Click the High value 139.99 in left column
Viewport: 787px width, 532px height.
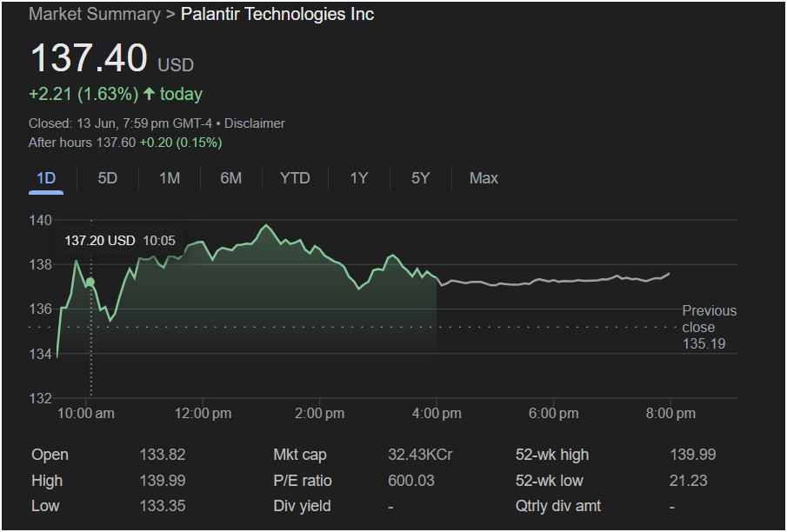click(x=163, y=481)
